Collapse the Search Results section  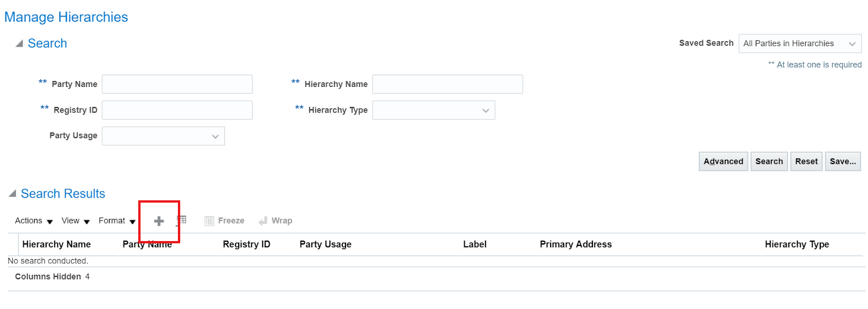[x=12, y=194]
